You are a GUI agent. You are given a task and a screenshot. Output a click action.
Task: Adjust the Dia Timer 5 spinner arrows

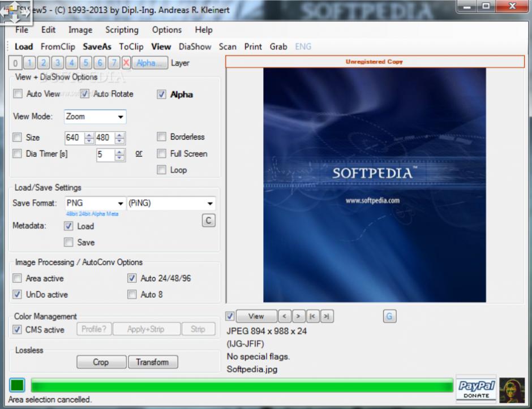120,155
